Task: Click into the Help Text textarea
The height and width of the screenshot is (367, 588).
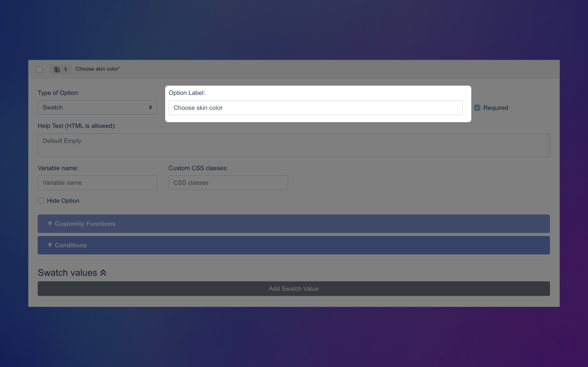Action: 292,145
